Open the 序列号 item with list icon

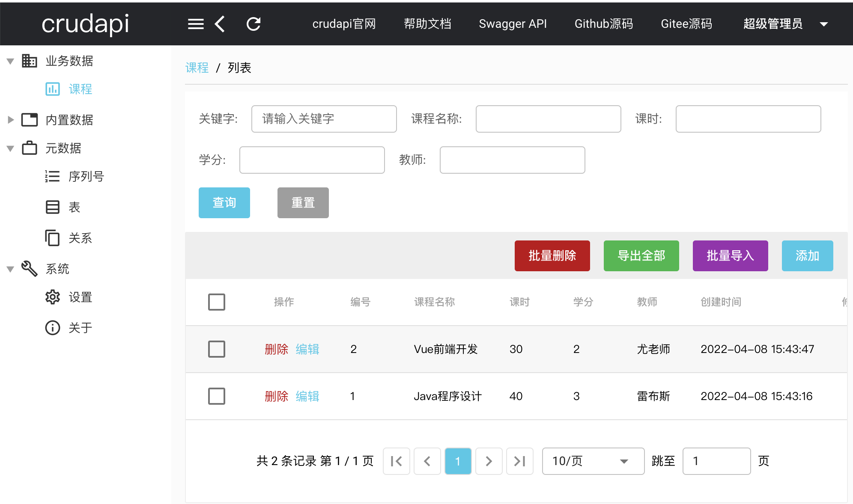[53, 176]
